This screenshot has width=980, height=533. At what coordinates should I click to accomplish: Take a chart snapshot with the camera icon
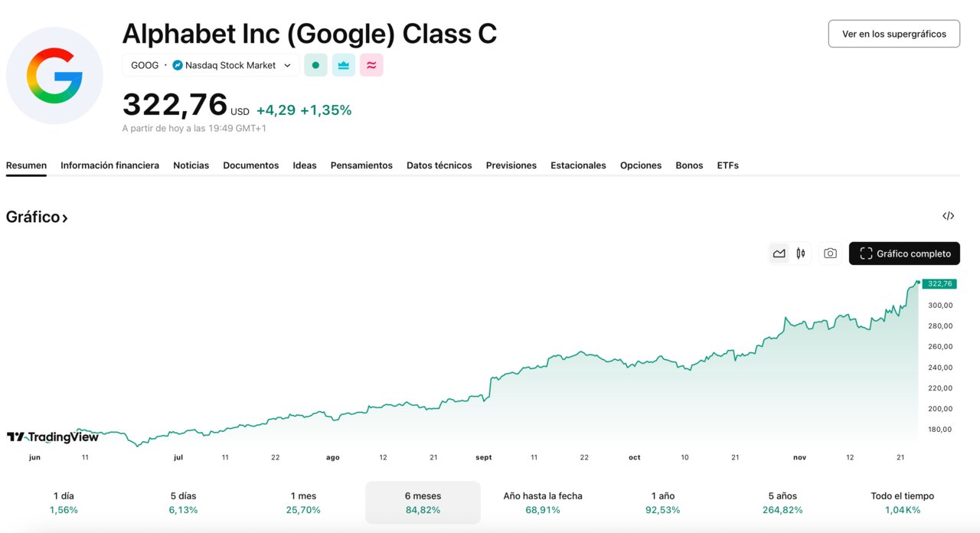[x=830, y=253]
